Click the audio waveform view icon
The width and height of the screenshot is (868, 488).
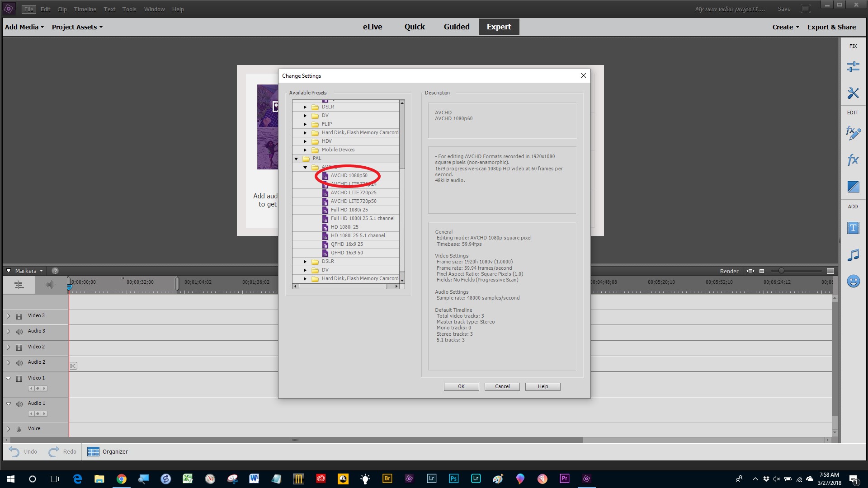[x=50, y=285]
